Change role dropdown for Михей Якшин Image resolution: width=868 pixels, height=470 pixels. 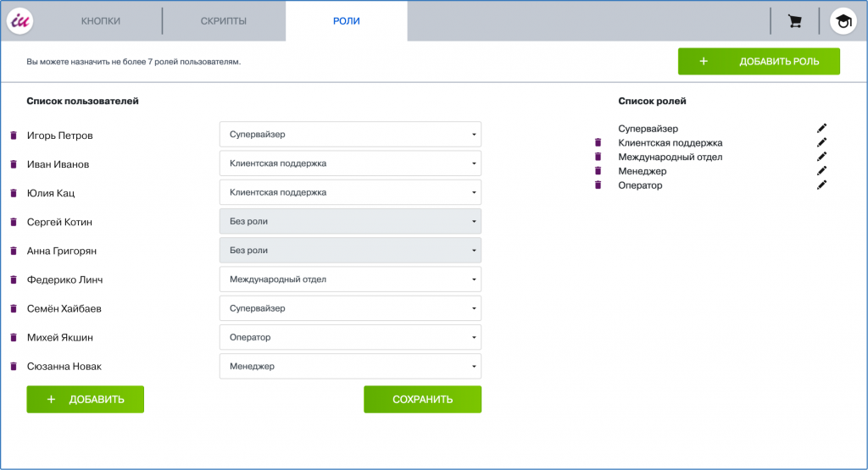[x=350, y=337]
